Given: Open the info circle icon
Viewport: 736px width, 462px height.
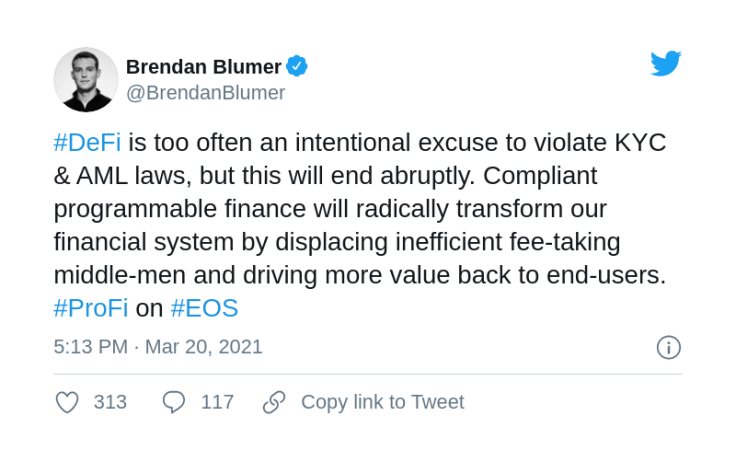Looking at the screenshot, I should 668,347.
